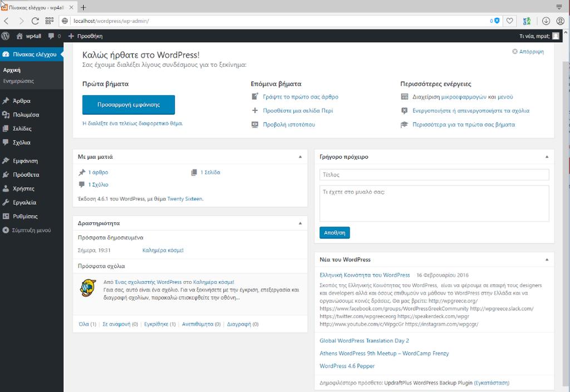Click the draft content text area
The height and width of the screenshot is (392, 570).
[x=434, y=204]
